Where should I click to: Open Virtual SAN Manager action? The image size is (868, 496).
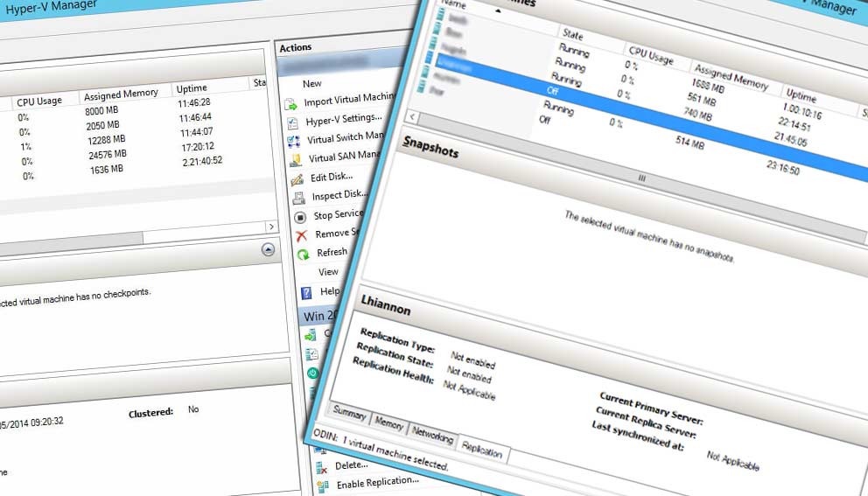[345, 157]
